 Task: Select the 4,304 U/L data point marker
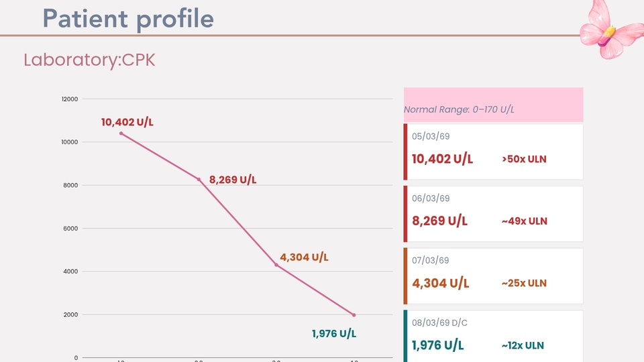(276, 265)
